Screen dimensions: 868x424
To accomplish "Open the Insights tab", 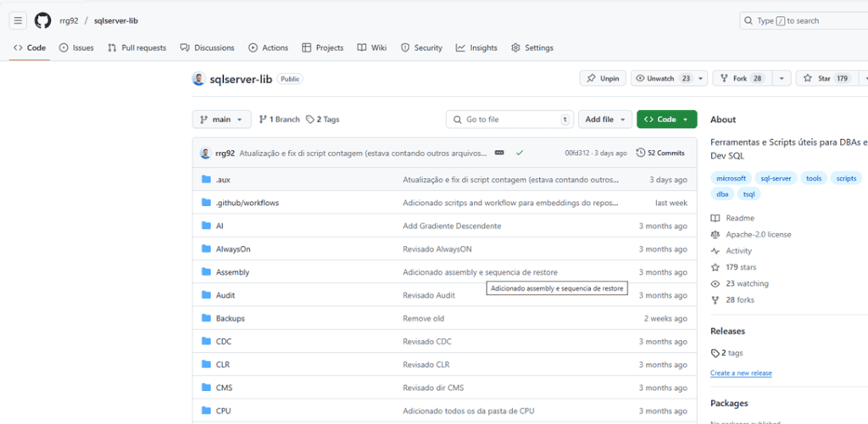I will pyautogui.click(x=476, y=48).
